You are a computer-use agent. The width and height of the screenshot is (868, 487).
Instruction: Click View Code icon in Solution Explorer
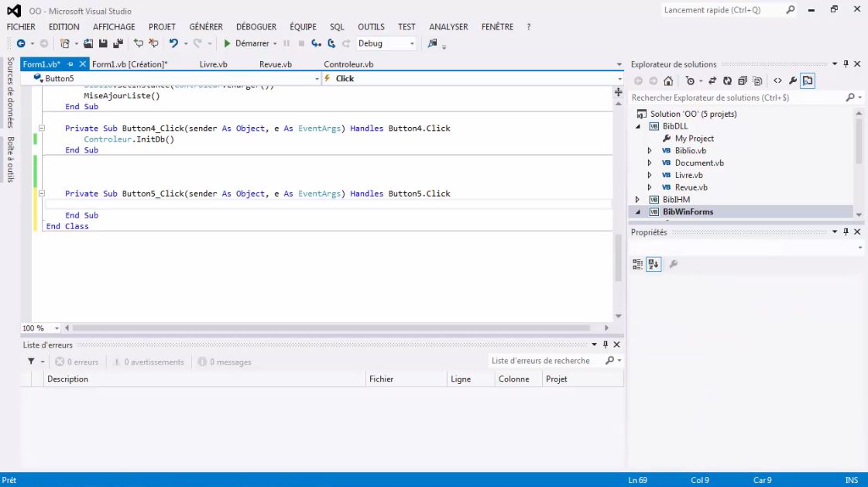[x=777, y=81]
